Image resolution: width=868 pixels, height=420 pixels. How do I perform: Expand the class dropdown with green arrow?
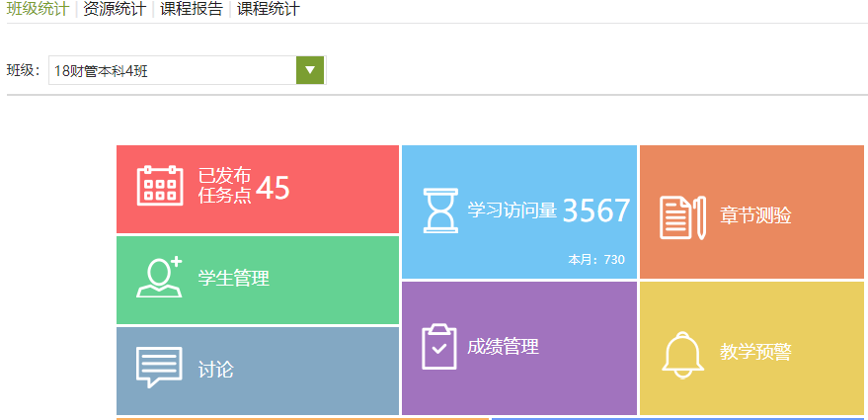310,70
